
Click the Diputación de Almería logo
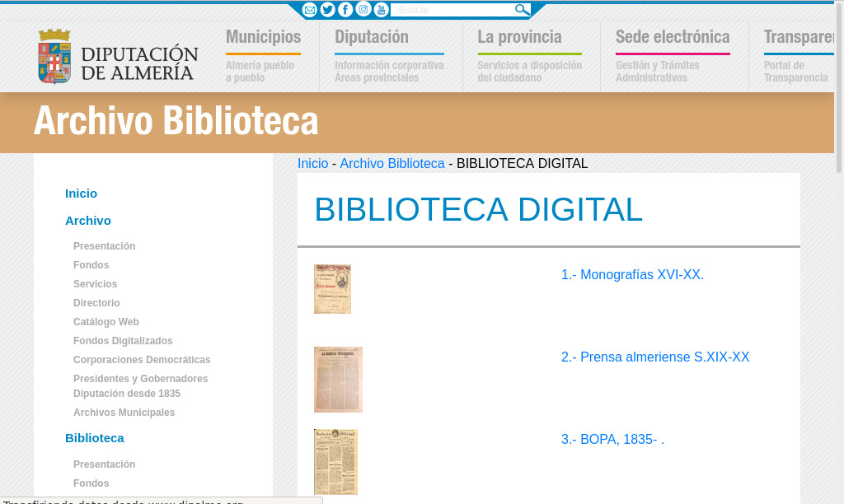(x=118, y=57)
